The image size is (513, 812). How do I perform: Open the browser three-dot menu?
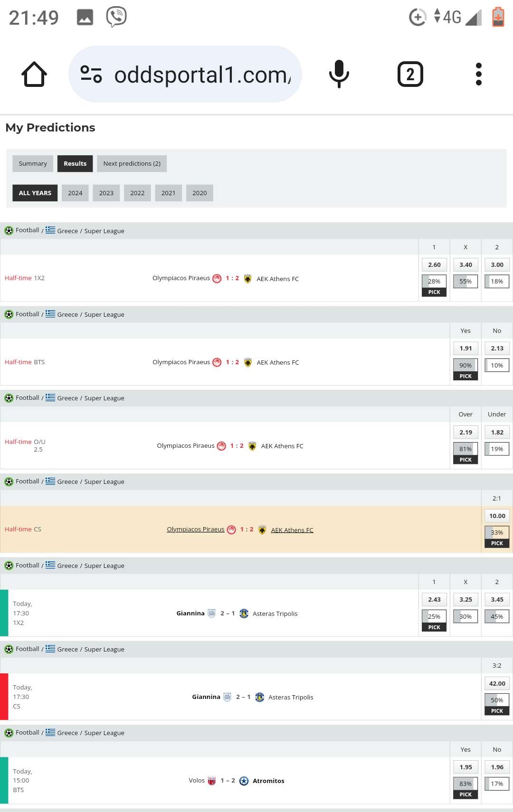tap(478, 75)
